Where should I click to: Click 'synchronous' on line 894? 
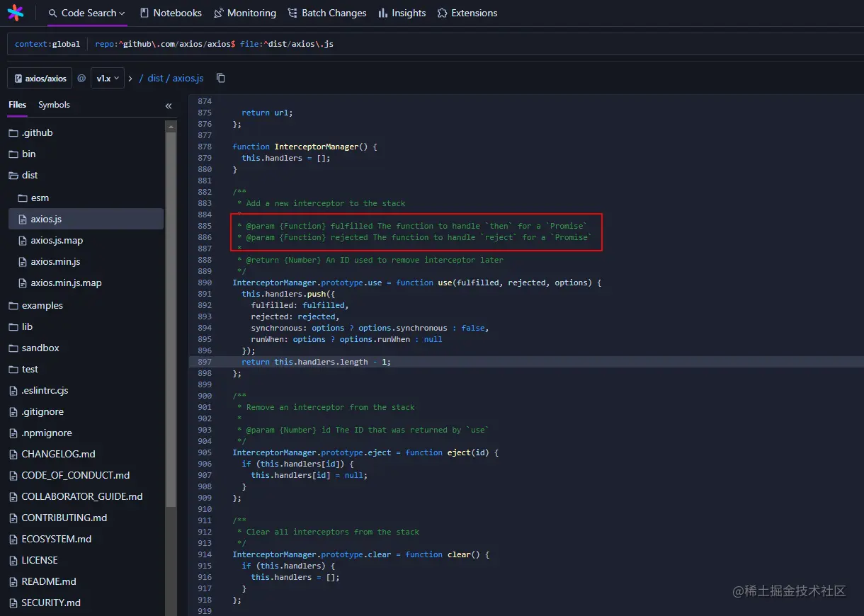tap(276, 328)
